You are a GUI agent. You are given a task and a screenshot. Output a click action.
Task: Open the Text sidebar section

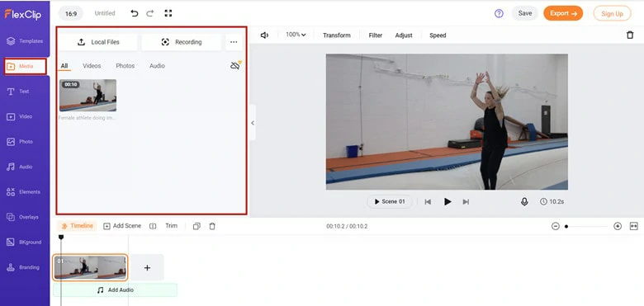click(18, 92)
